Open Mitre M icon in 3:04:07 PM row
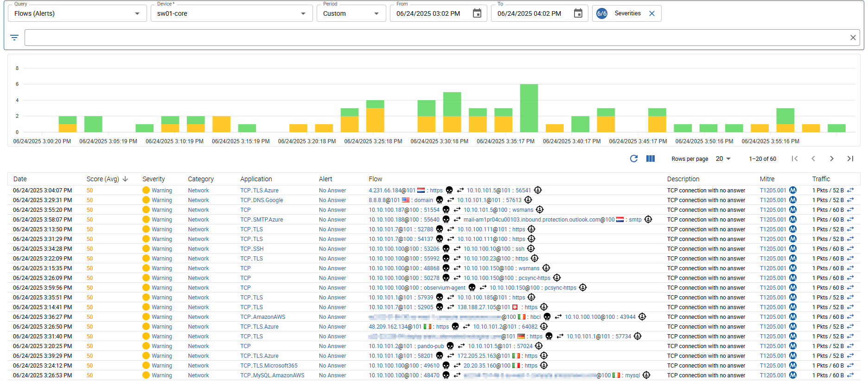Viewport: 868px width, 381px height. tap(793, 190)
